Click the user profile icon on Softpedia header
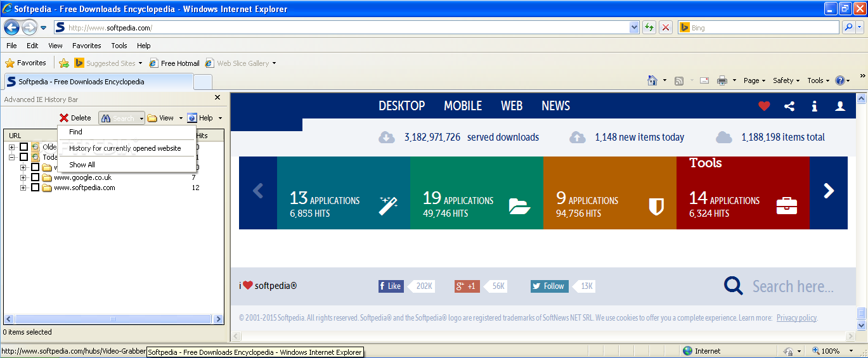The image size is (868, 358). pos(840,106)
